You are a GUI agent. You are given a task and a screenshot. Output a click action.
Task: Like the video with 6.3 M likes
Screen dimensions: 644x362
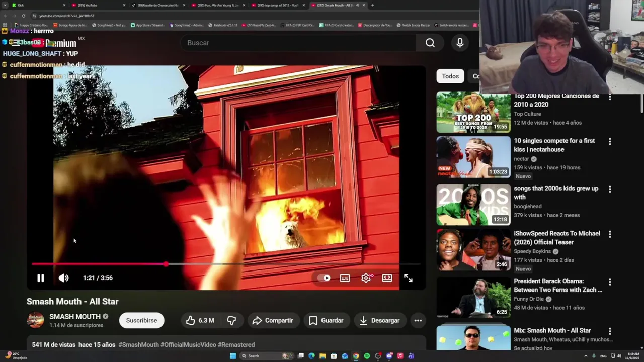pos(200,320)
